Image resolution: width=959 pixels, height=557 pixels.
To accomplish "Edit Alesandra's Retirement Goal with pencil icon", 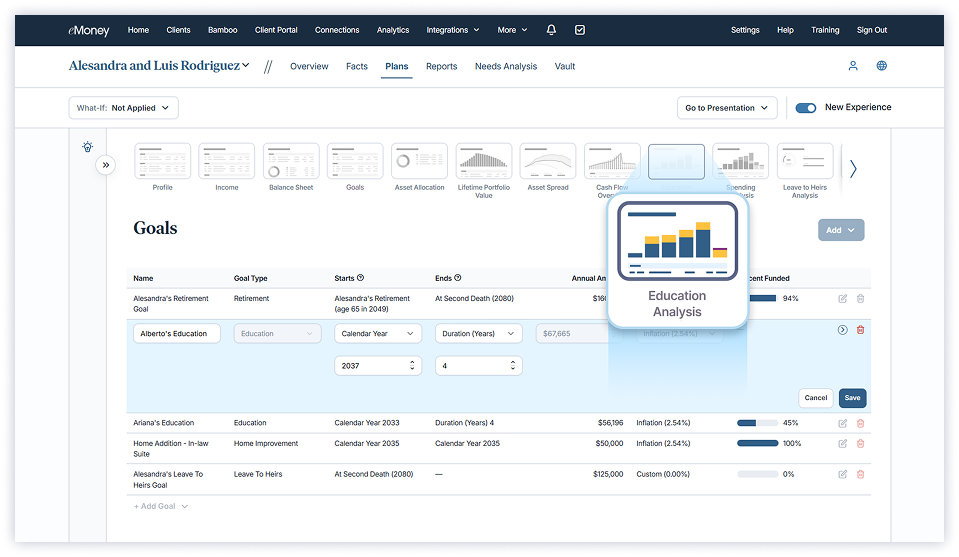I will [x=842, y=299].
